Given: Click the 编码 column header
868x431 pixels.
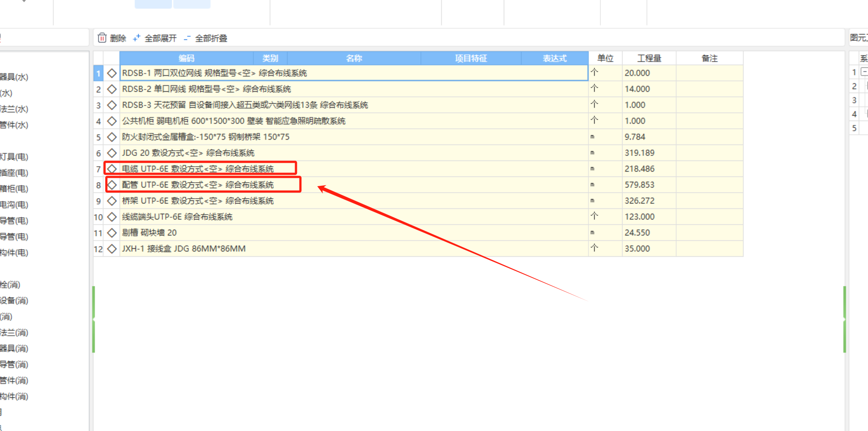Looking at the screenshot, I should click(187, 58).
